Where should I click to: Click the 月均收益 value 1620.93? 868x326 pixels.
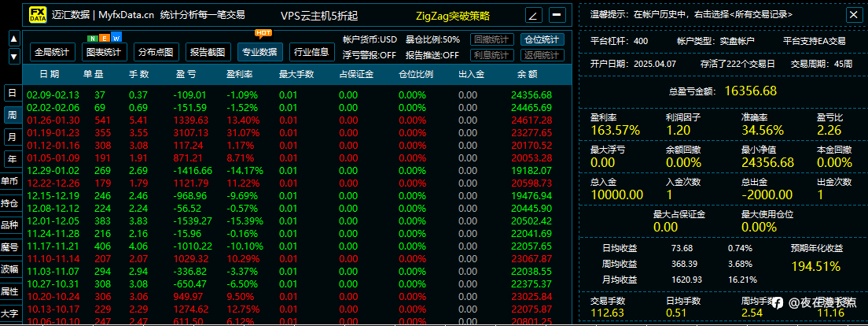tap(686, 280)
